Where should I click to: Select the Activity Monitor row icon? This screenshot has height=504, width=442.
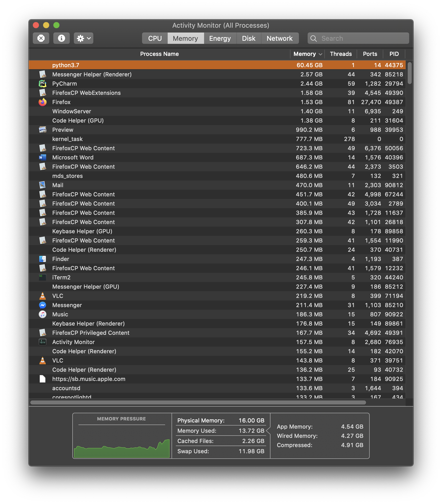pos(42,342)
